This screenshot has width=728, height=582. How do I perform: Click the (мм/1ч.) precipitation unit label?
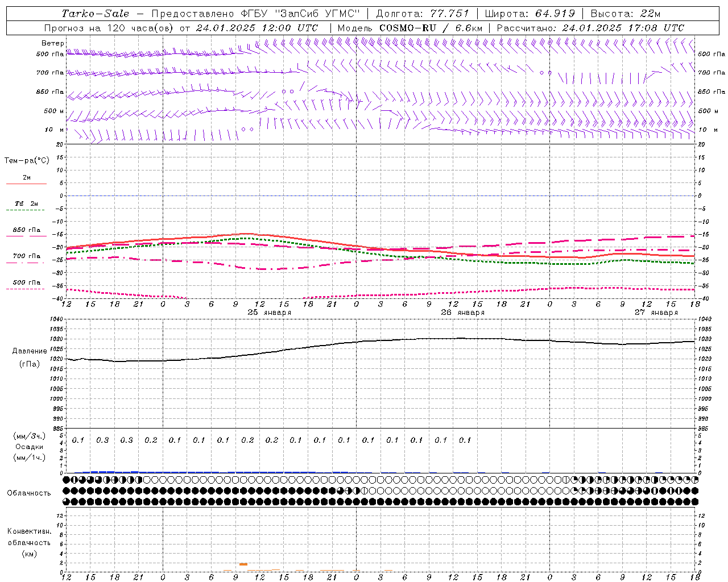(x=30, y=458)
